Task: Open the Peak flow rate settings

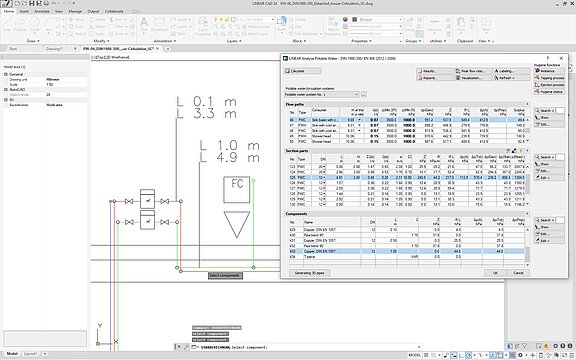Action: [472, 71]
